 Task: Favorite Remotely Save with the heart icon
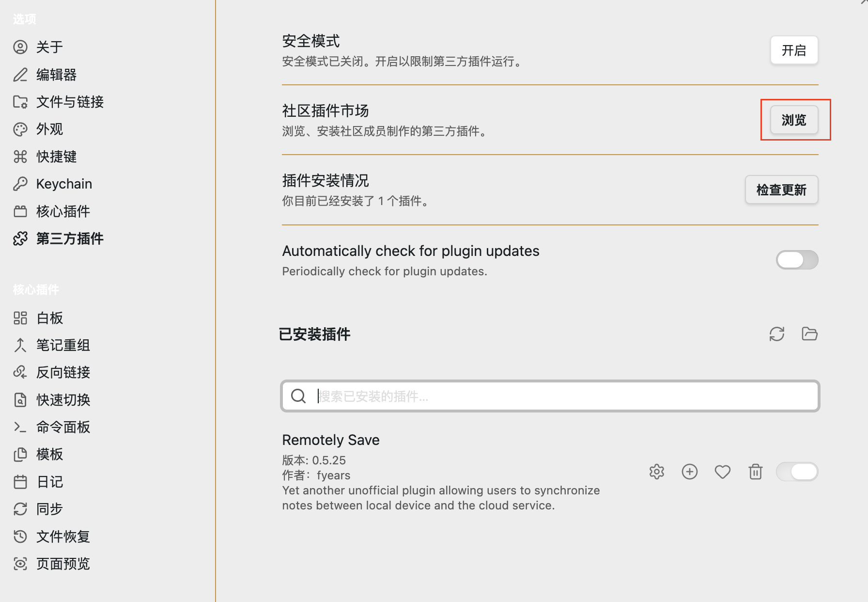click(722, 472)
